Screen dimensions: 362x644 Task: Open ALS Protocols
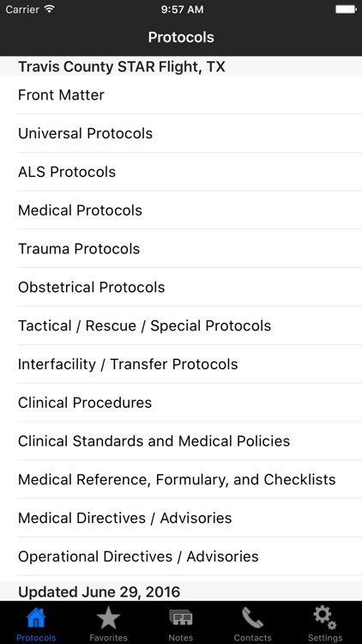[181, 172]
